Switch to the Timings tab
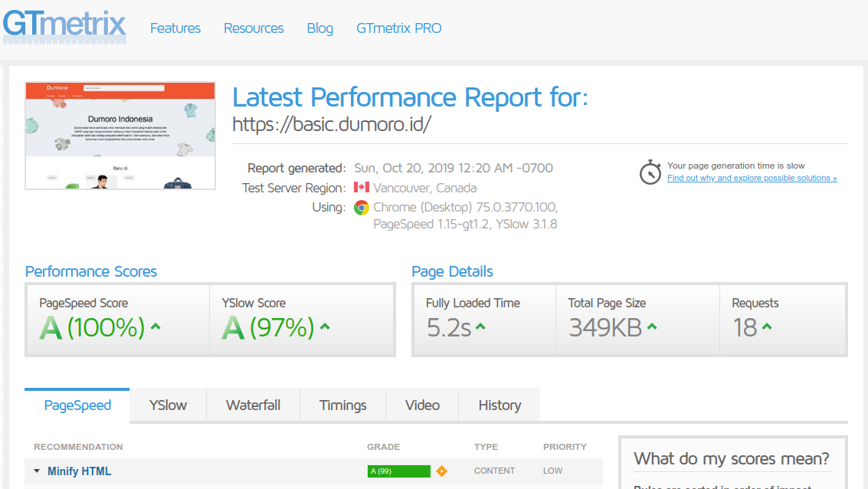Screen dimensions: 868x489 [342, 405]
